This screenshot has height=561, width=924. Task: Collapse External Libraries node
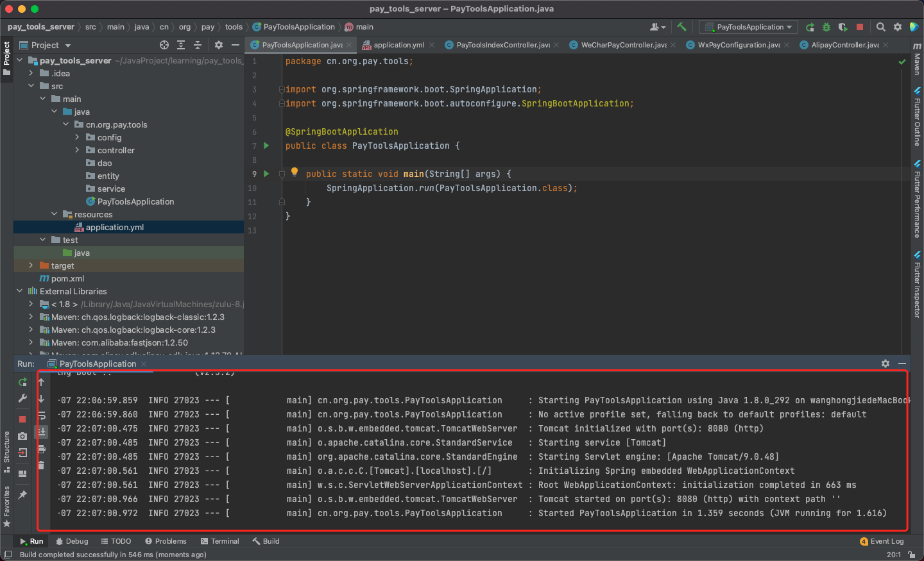tap(19, 291)
